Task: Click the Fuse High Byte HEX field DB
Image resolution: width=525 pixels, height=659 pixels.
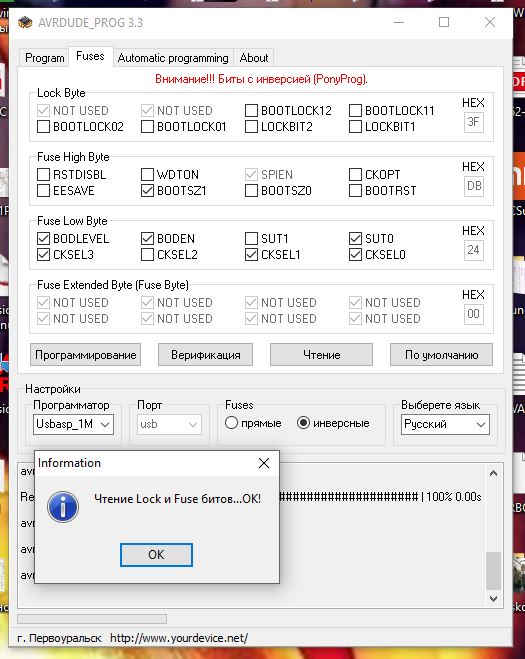Action: (x=473, y=186)
